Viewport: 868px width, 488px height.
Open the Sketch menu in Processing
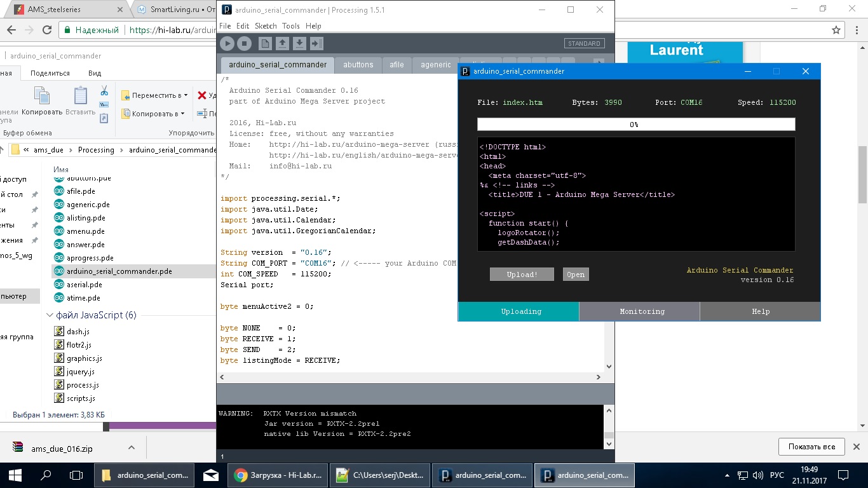[x=266, y=26]
